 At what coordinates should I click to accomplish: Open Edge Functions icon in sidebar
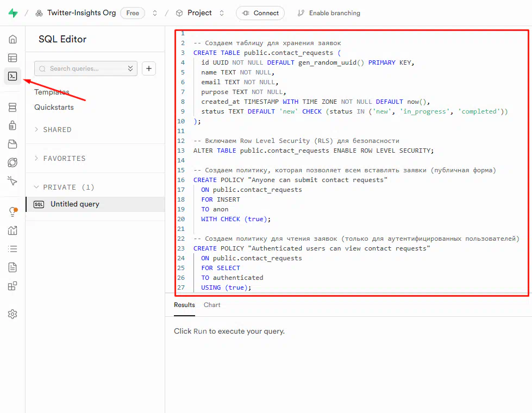[x=12, y=162]
